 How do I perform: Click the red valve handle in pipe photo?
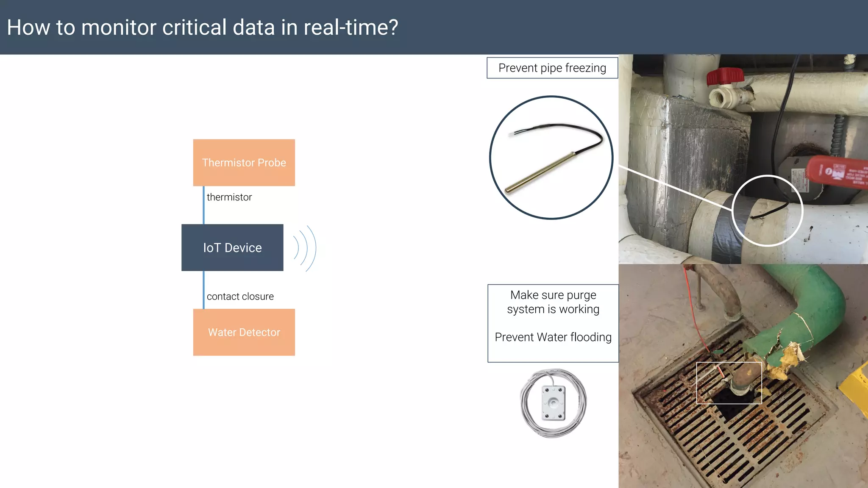pos(725,77)
